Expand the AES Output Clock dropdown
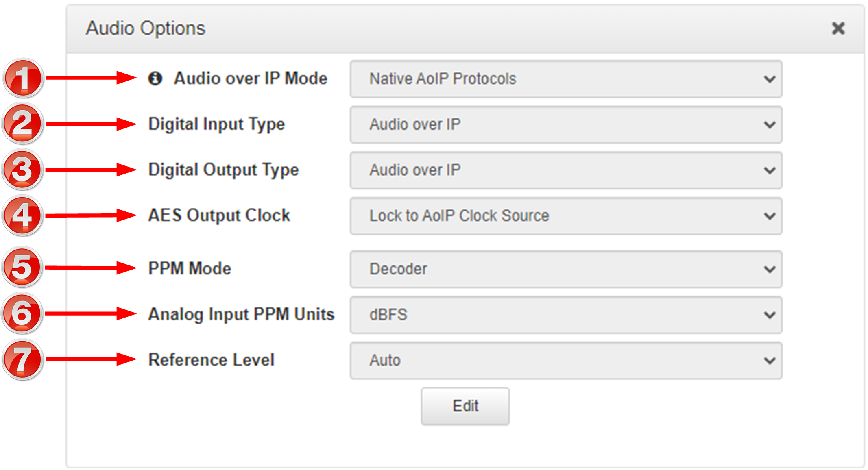 point(565,216)
